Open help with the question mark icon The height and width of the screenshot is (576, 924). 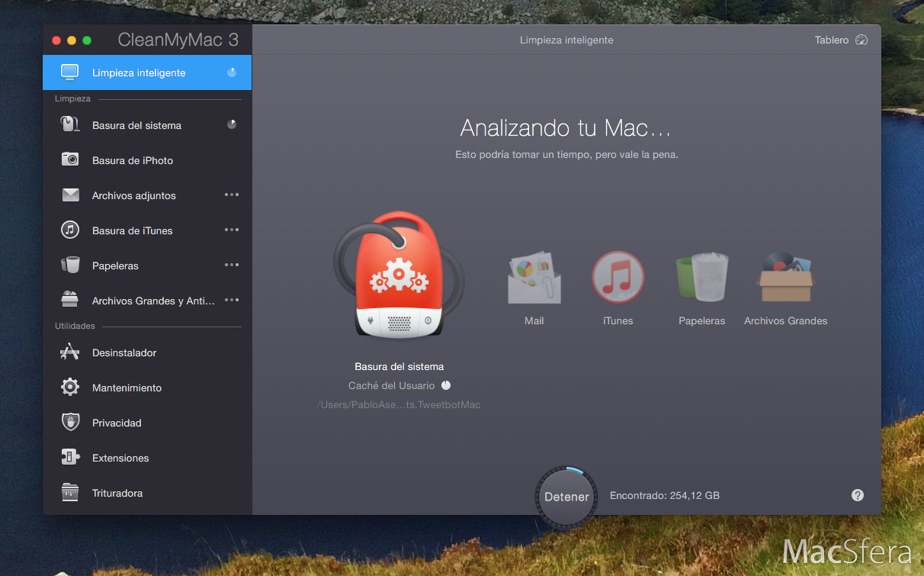tap(858, 495)
